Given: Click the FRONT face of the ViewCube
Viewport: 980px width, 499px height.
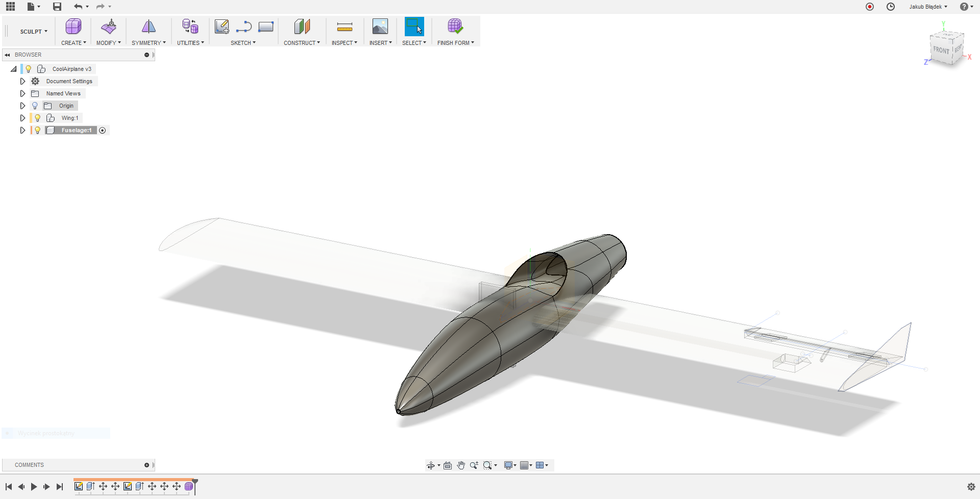Looking at the screenshot, I should pos(941,50).
